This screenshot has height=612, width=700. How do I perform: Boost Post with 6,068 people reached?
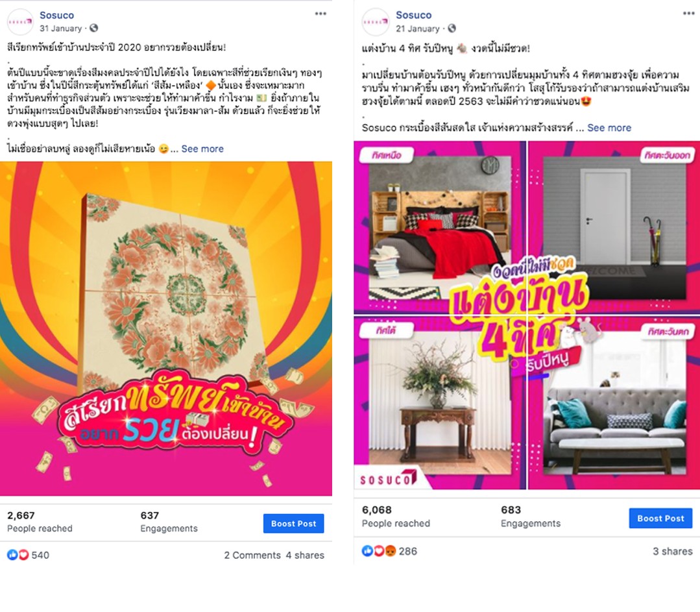point(660,518)
